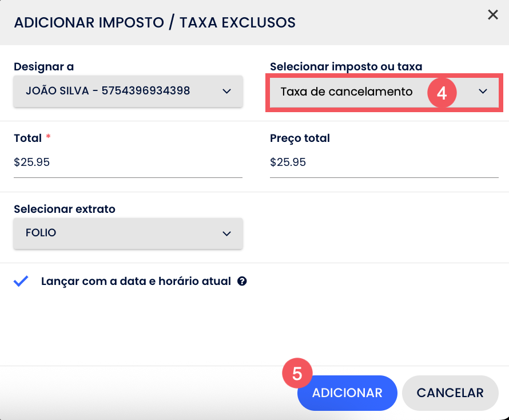Click the 'Selecionar imposto ou taxa' label
Viewport: 509px width, 420px height.
(346, 67)
